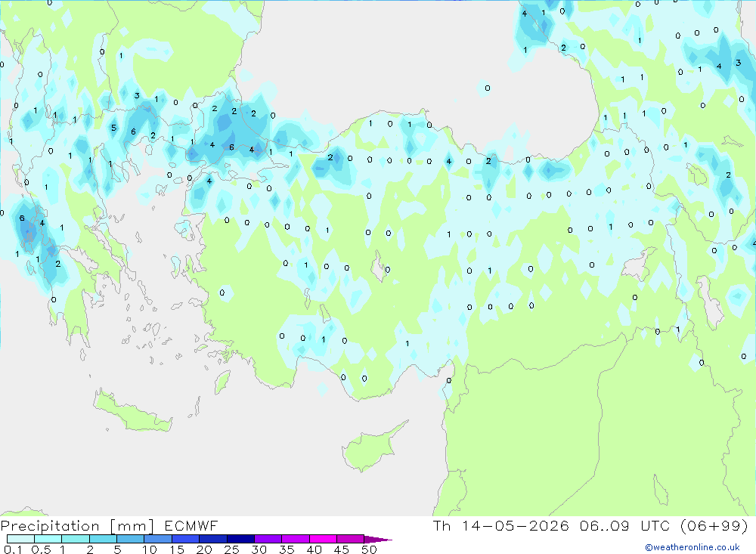
Task: Pick the 5 to 10 mm legend swatch
Action: point(130,539)
